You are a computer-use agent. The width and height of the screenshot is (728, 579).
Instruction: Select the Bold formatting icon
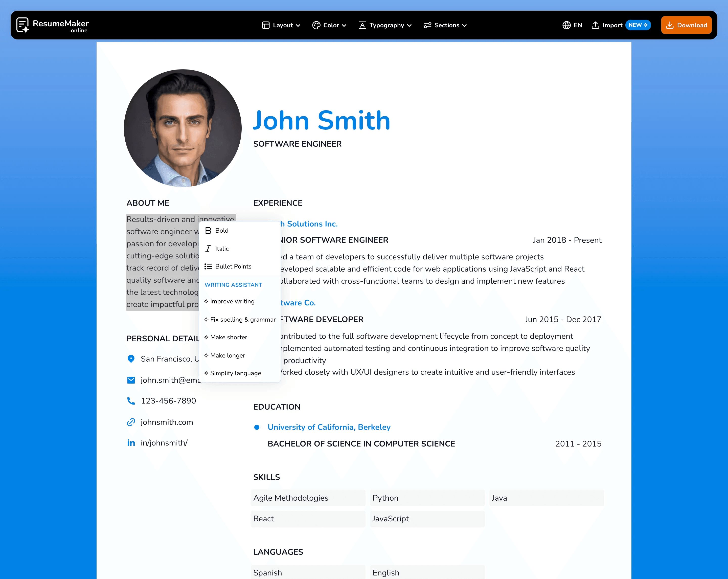208,230
